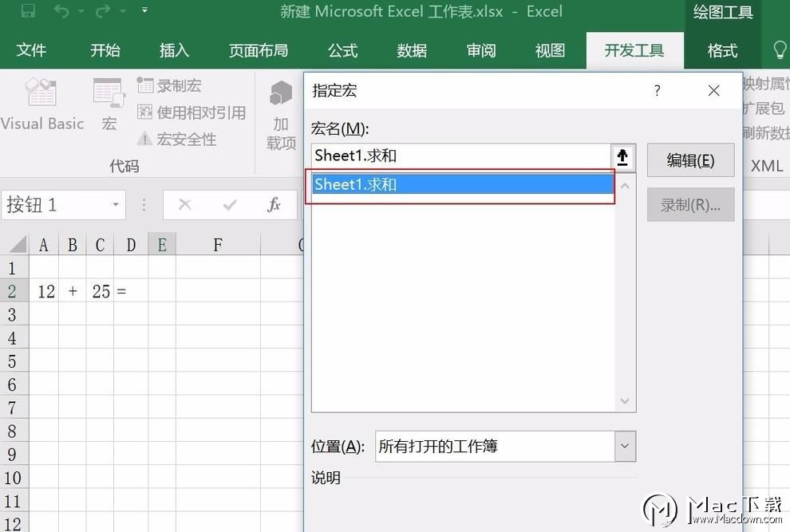This screenshot has width=790, height=532.
Task: Switch to the 开始 tab
Action: 105,50
